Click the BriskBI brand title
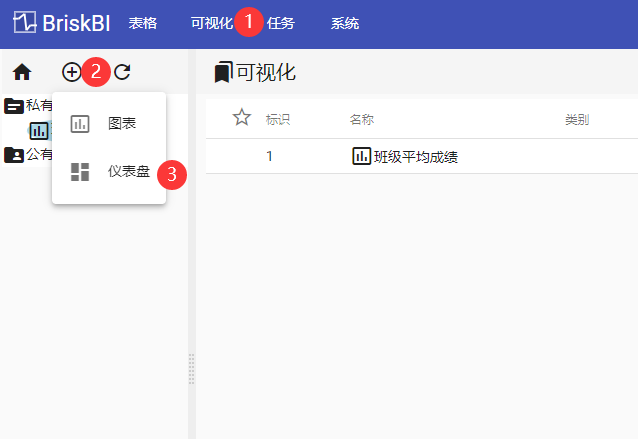The width and height of the screenshot is (638, 439). [76, 23]
